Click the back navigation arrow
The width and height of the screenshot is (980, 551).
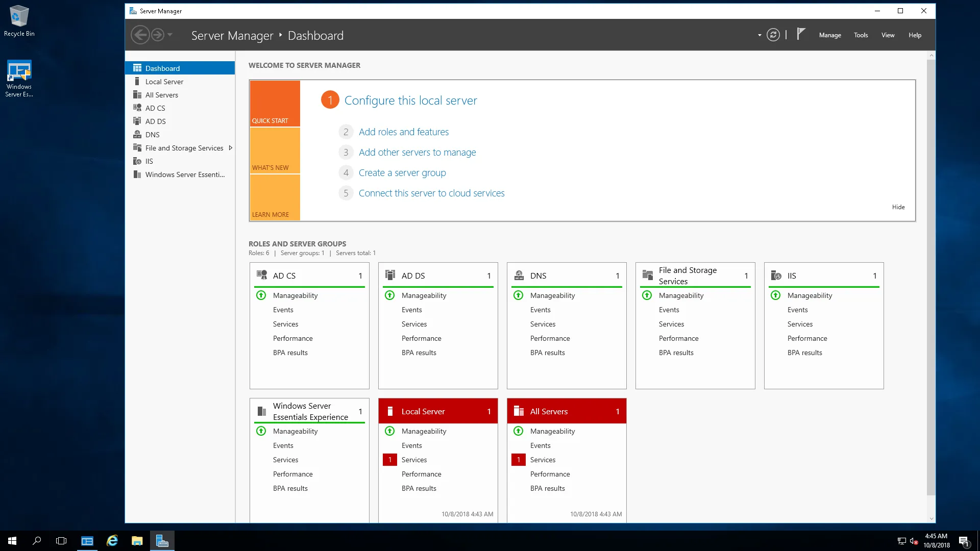[x=140, y=35]
